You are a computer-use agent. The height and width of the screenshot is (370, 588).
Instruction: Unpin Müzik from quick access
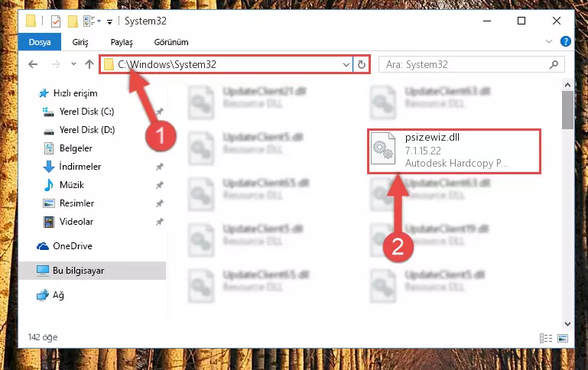160,185
